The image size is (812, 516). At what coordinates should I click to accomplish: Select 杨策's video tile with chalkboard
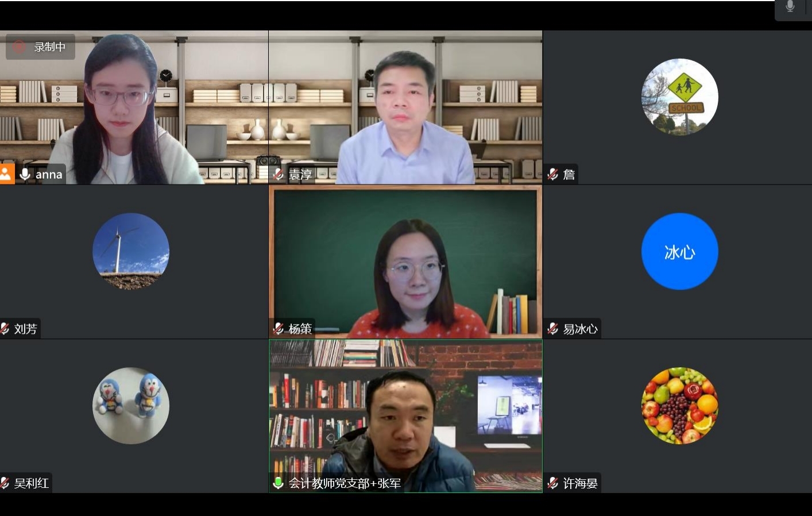pyautogui.click(x=405, y=261)
